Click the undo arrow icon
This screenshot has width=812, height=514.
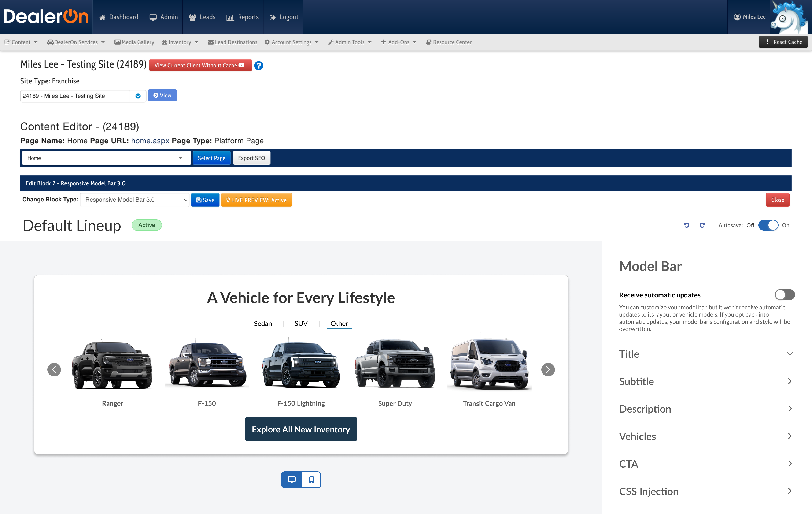[x=686, y=225]
